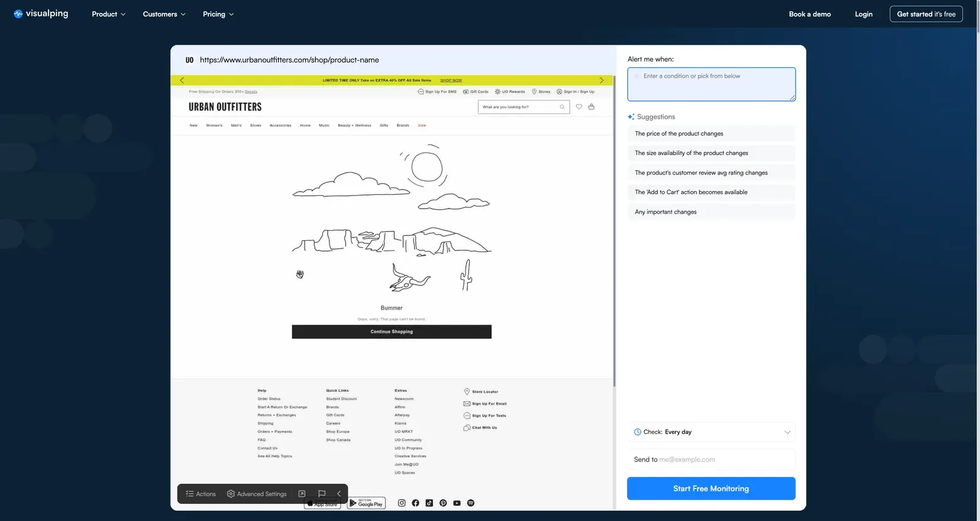Click the sparkle icon beside Suggestions
Image resolution: width=980 pixels, height=521 pixels.
[631, 117]
